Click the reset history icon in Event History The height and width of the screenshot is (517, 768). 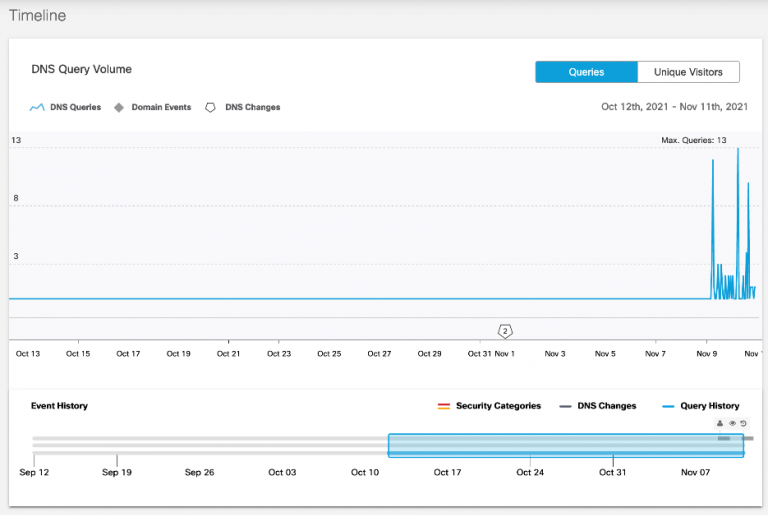[x=744, y=424]
